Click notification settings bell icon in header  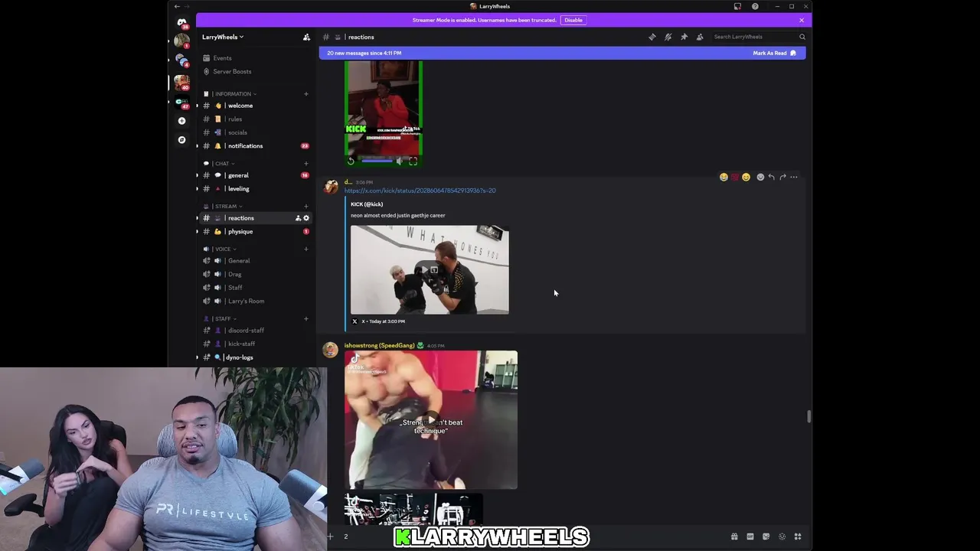[x=668, y=37]
